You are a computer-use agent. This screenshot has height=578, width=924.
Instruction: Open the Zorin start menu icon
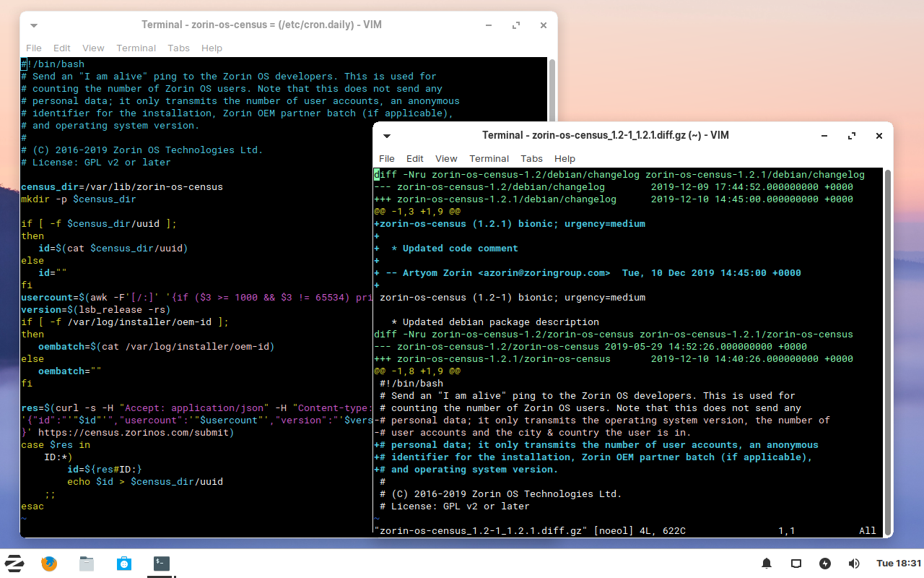14,564
